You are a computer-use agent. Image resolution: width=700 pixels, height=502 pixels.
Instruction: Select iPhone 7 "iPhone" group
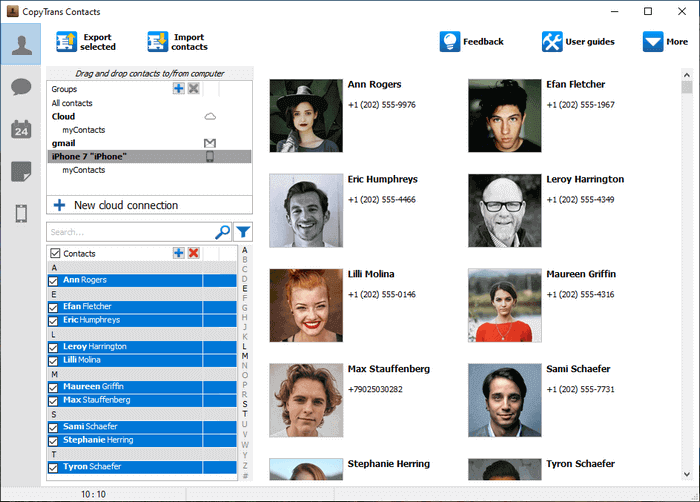pyautogui.click(x=149, y=156)
